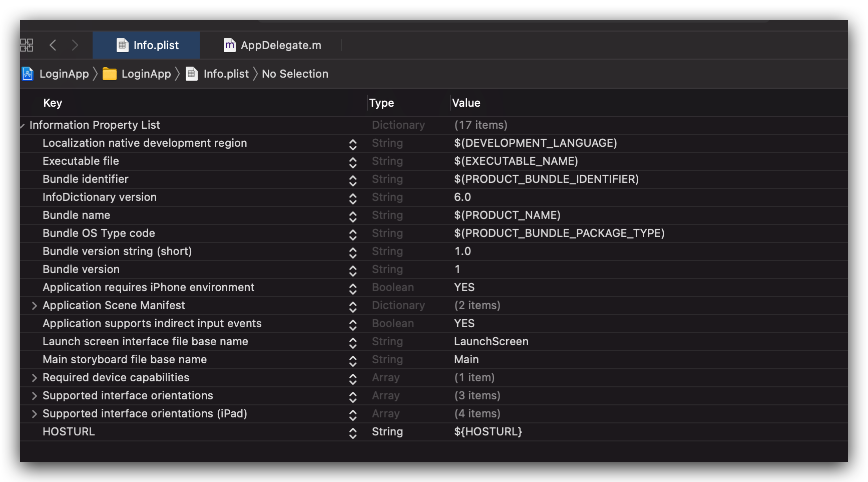Select the Bundle name key

77,215
